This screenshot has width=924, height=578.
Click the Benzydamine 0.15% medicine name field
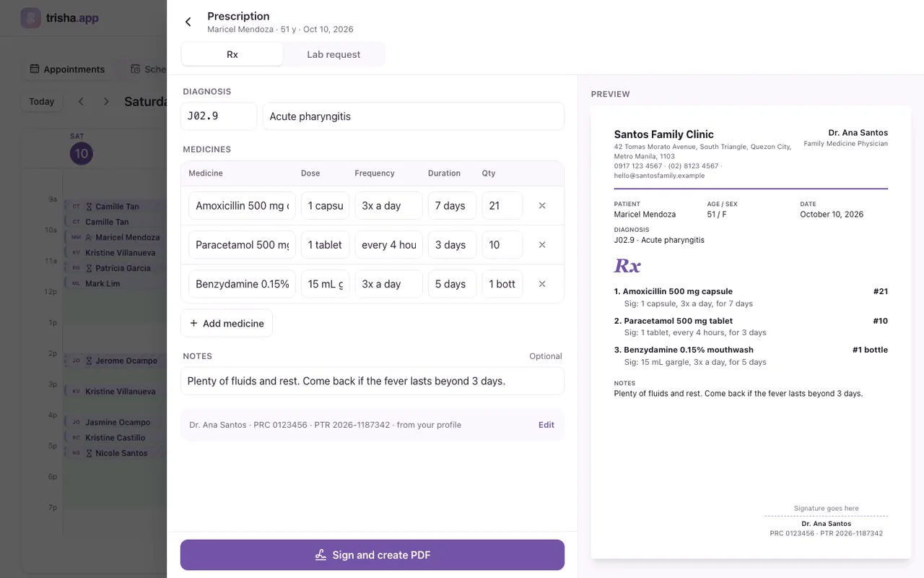coord(242,284)
